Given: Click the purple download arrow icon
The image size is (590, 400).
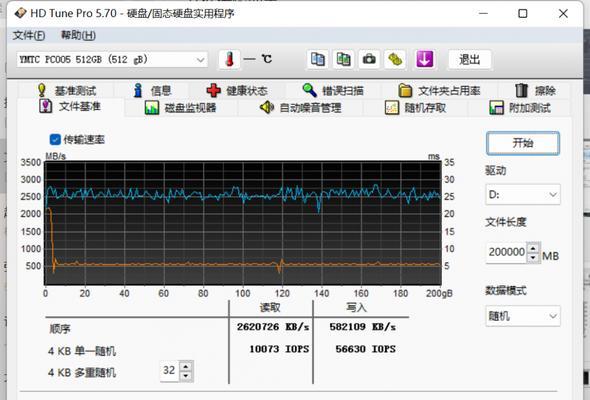Looking at the screenshot, I should click(425, 59).
